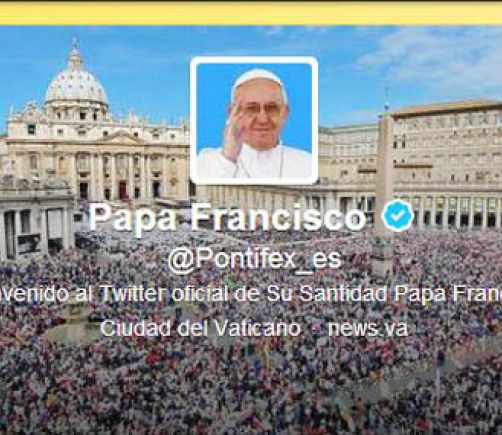Click the red-draped basilica central entrance
This screenshot has height=435, width=502.
coord(122,190)
